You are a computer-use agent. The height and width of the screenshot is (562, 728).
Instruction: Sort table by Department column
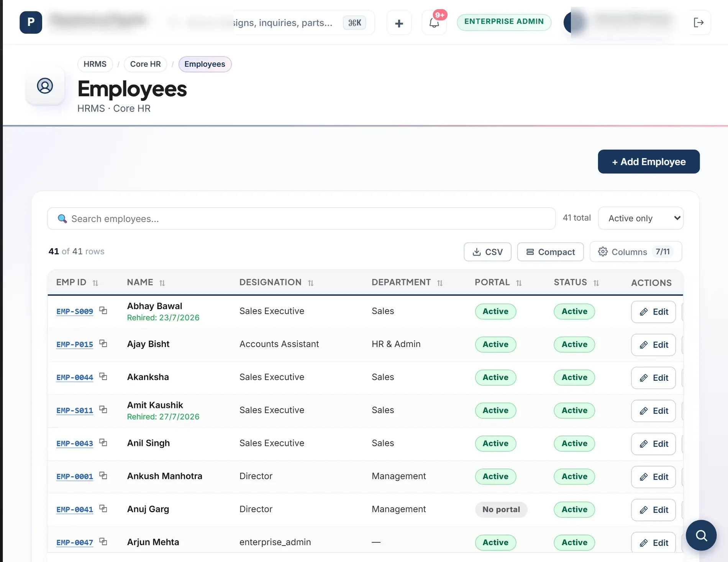pyautogui.click(x=440, y=283)
